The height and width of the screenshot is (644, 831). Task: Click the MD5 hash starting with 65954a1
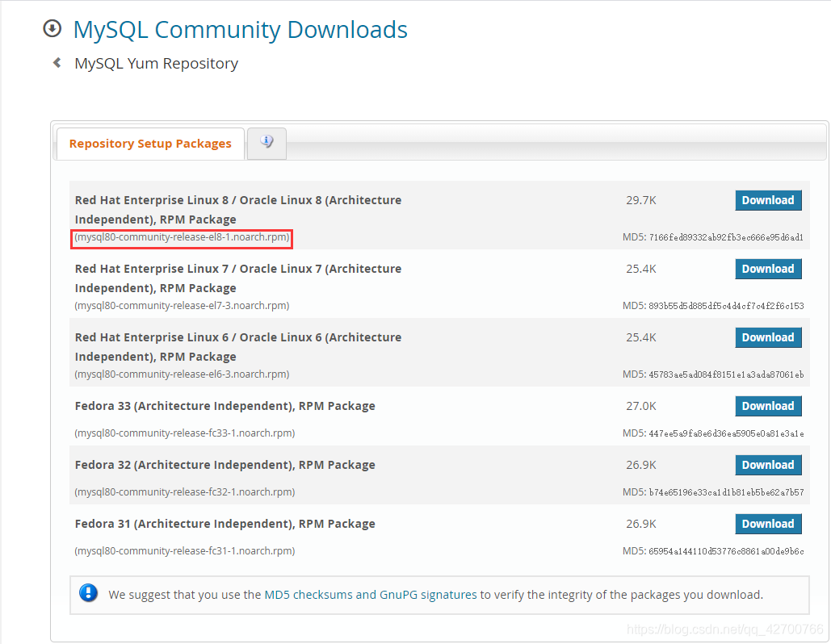tap(726, 550)
